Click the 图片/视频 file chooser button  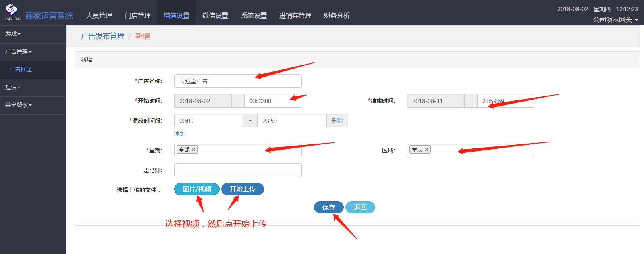197,189
